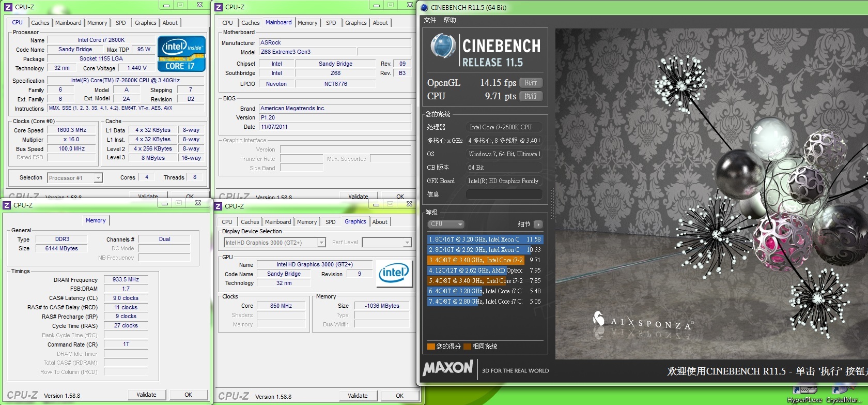Open Caches tab in CPU window
Viewport: 868px width, 405px height.
pyautogui.click(x=40, y=23)
